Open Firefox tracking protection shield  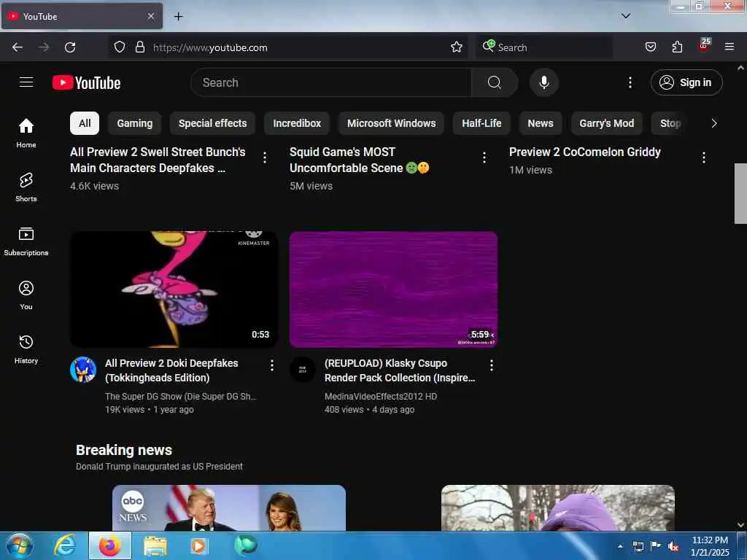click(x=120, y=47)
